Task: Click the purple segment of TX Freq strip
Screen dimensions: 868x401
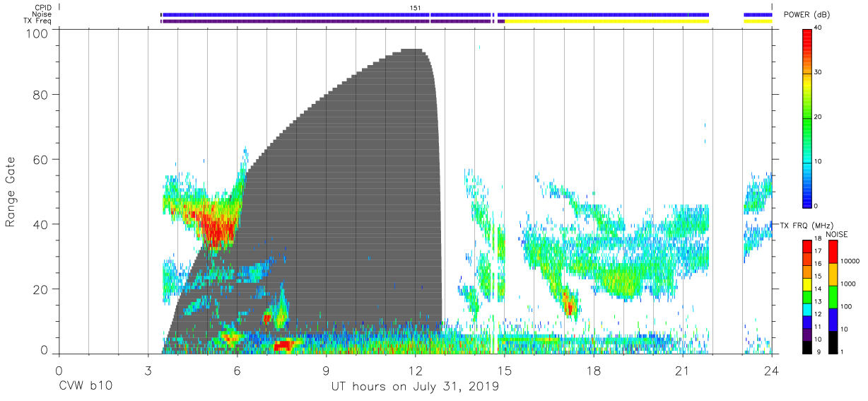Action: click(296, 21)
